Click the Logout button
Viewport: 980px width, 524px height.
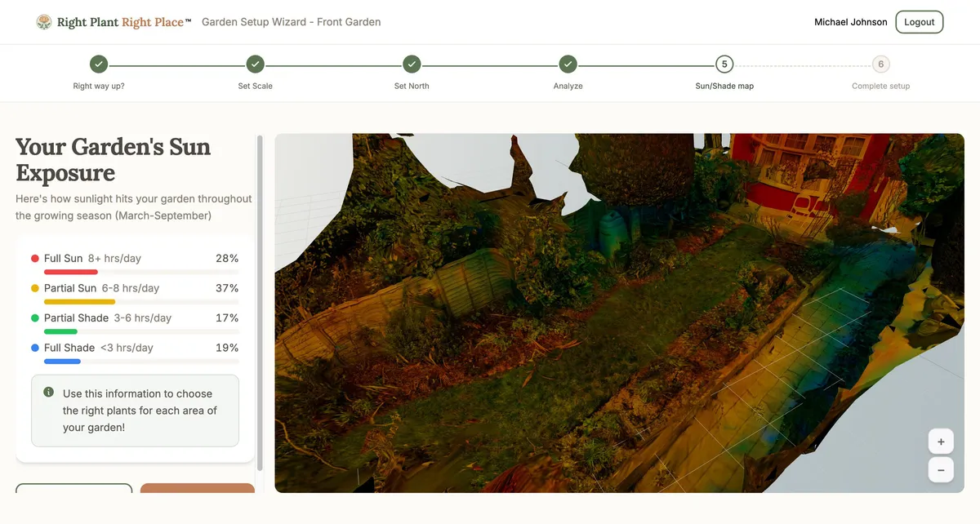point(919,21)
